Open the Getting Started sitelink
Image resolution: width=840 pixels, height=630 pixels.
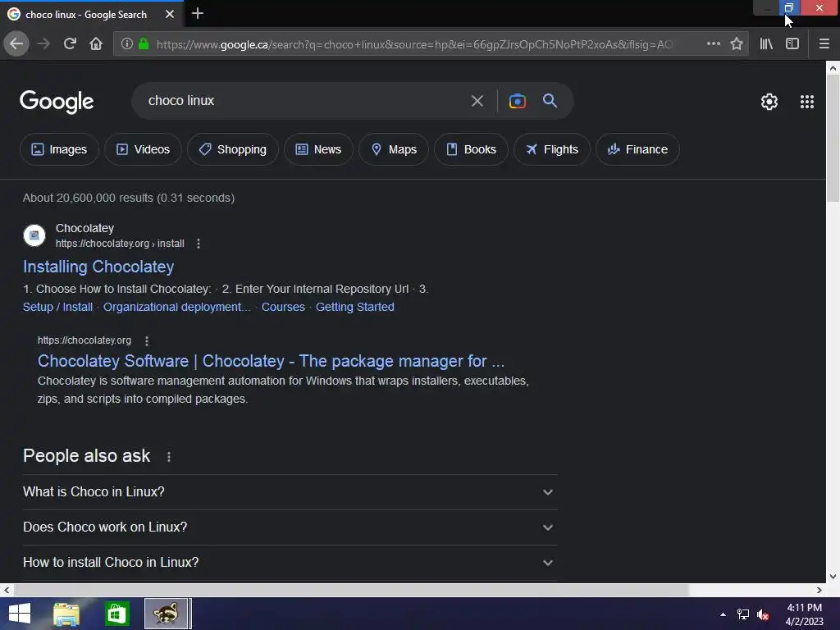coord(354,307)
